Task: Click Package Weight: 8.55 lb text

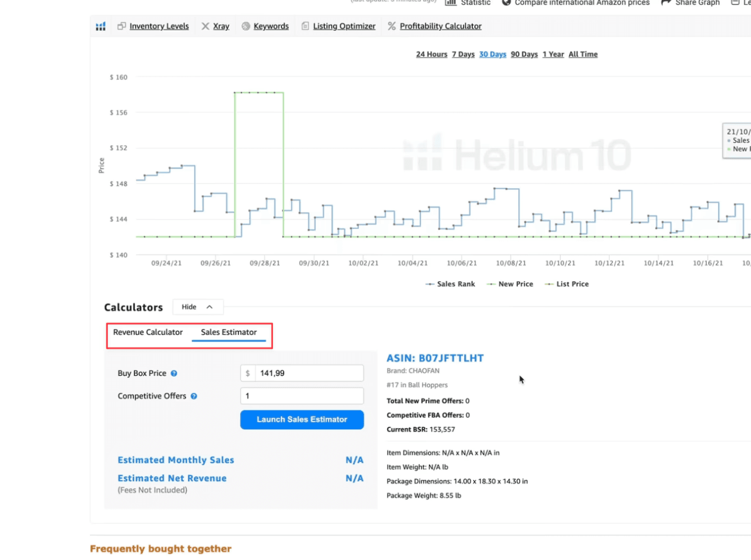Action: (424, 495)
